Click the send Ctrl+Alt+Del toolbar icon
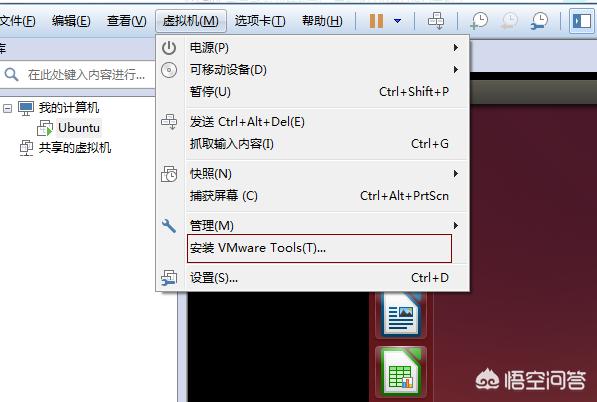This screenshot has height=402, width=597. pyautogui.click(x=436, y=21)
